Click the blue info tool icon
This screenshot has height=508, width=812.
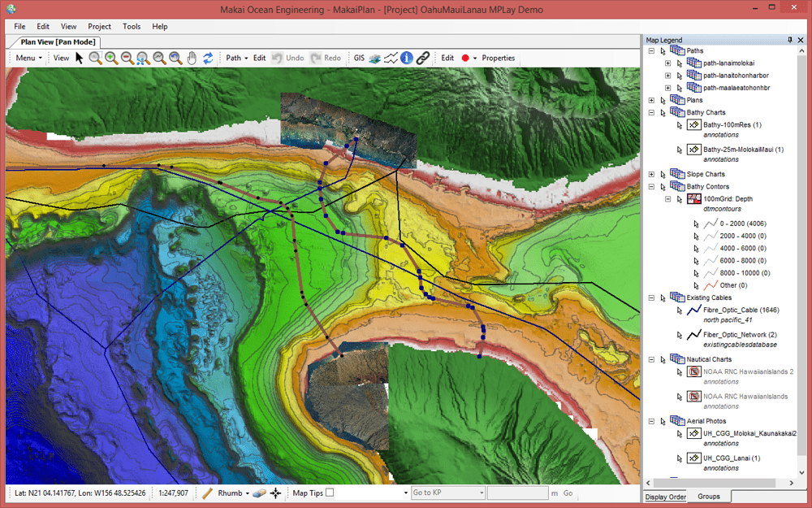pyautogui.click(x=407, y=58)
